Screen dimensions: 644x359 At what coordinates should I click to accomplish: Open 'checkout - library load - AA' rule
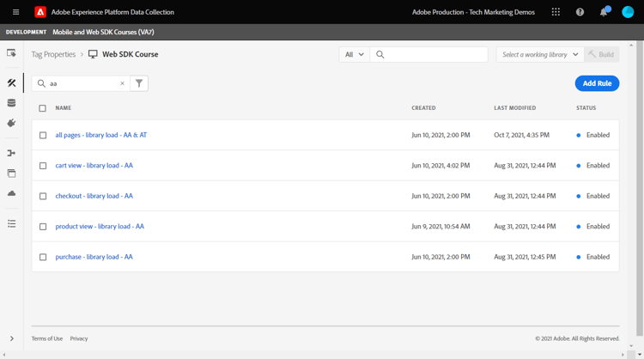pyautogui.click(x=94, y=196)
